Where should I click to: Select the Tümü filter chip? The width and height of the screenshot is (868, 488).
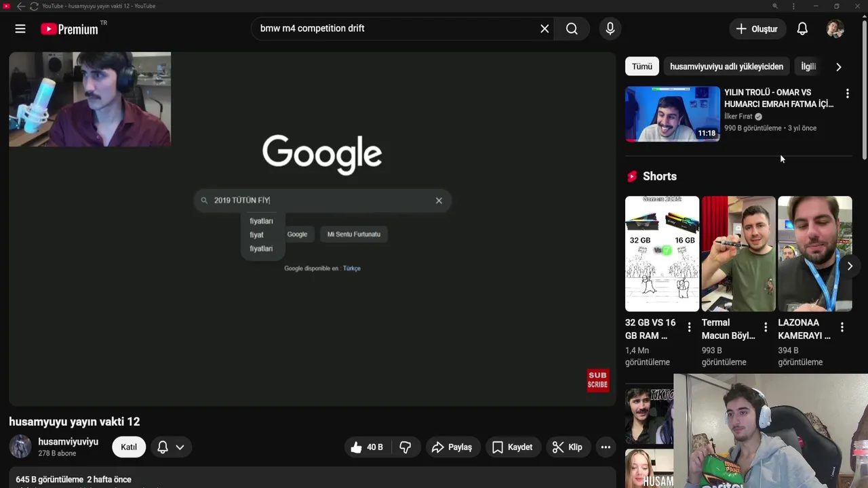pos(642,66)
